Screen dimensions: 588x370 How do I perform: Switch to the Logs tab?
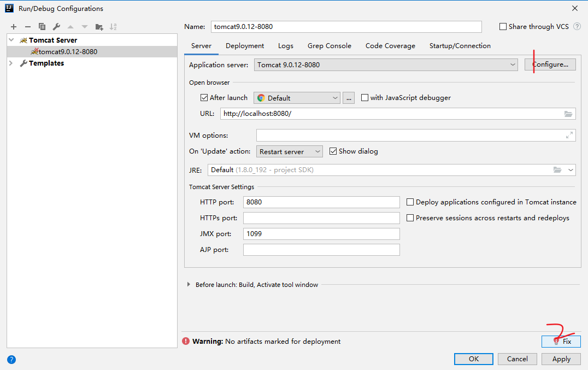[286, 46]
